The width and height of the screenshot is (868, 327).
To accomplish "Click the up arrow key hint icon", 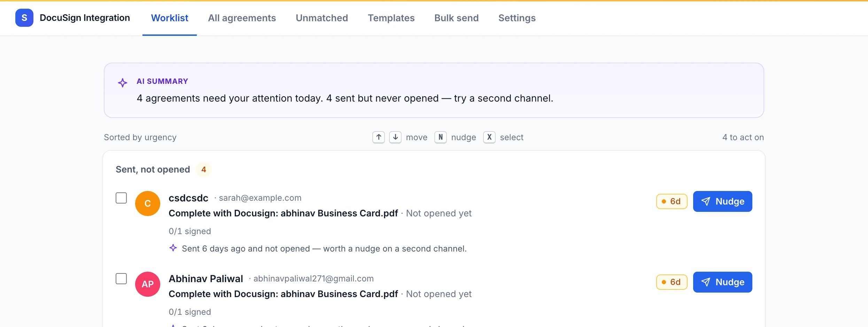I will click(x=379, y=137).
